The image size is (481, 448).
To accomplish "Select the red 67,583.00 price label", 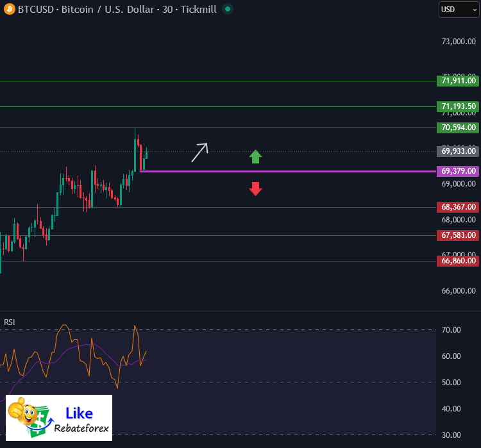I will click(458, 235).
